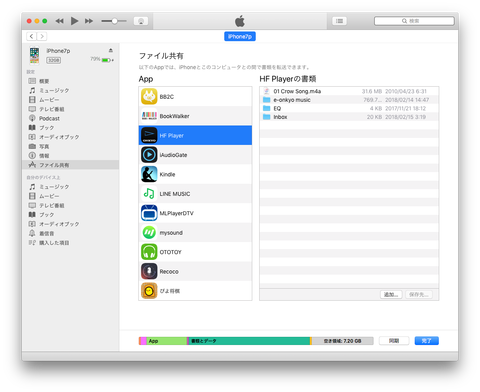The image size is (480, 392).
Task: Open the AirPlay output menu
Action: [141, 21]
